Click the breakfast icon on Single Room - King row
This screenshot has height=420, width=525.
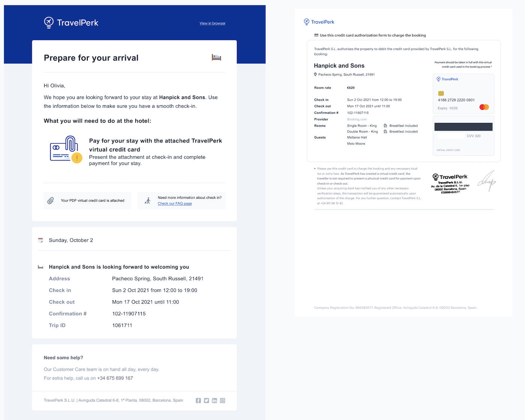click(385, 126)
